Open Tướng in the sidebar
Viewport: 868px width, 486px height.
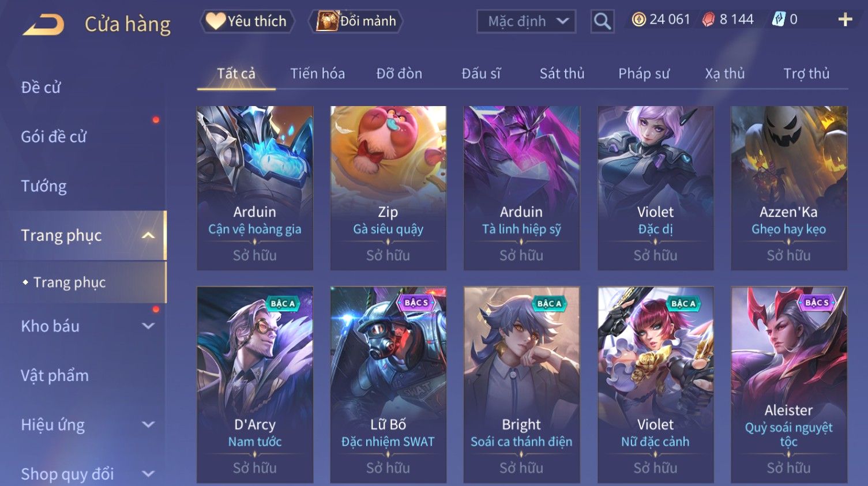(x=44, y=186)
